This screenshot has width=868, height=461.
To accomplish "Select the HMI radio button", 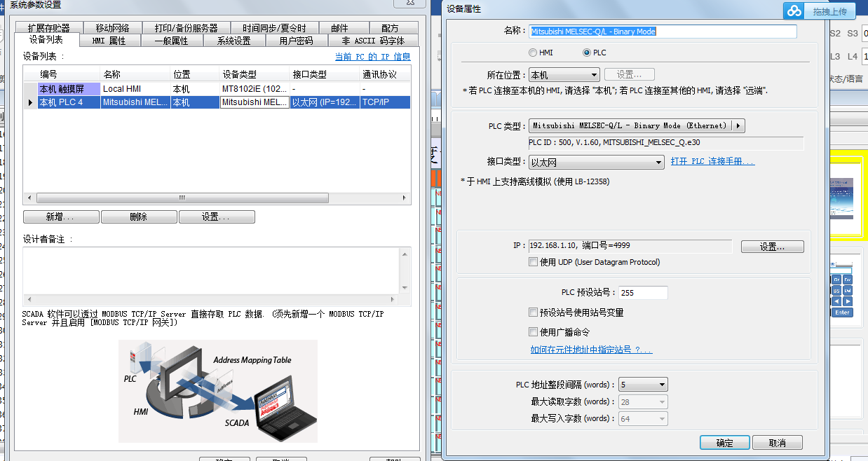I will (533, 53).
